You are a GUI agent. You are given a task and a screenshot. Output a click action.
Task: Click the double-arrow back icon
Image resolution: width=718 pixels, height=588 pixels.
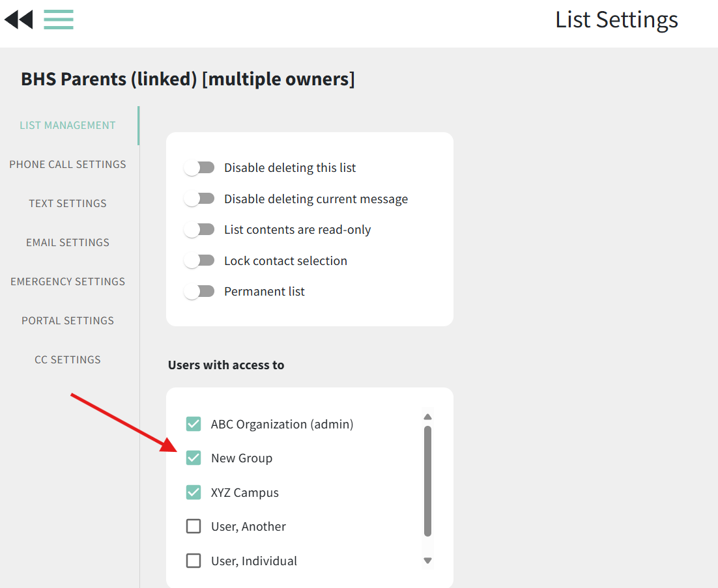pyautogui.click(x=19, y=20)
